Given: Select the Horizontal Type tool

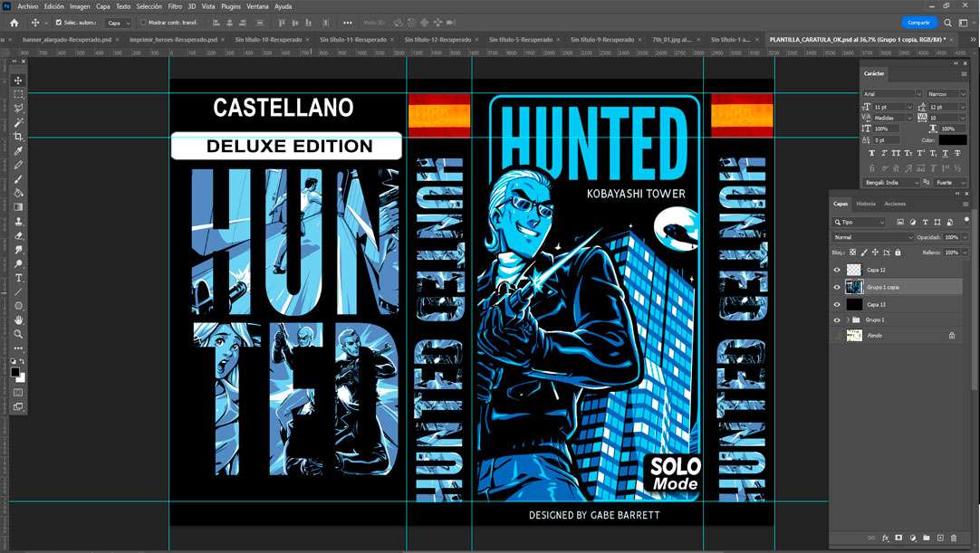Looking at the screenshot, I should [18, 278].
